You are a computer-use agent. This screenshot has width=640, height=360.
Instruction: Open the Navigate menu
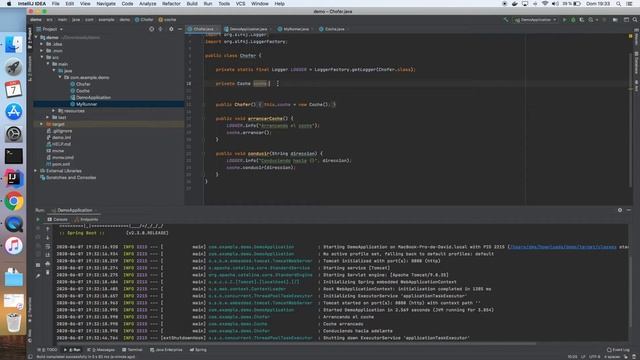tap(106, 4)
